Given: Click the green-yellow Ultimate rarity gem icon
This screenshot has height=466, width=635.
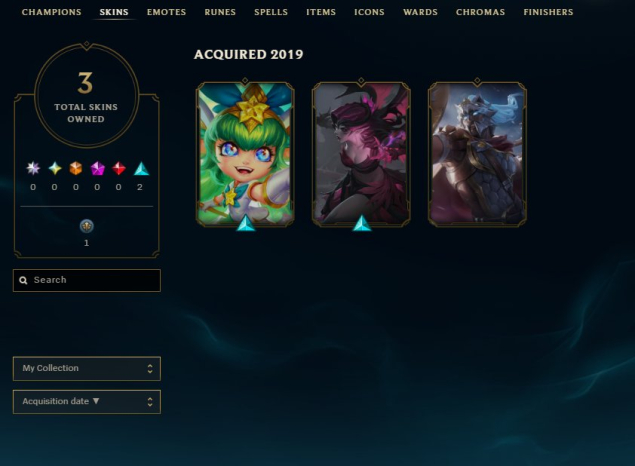Looking at the screenshot, I should tap(55, 168).
